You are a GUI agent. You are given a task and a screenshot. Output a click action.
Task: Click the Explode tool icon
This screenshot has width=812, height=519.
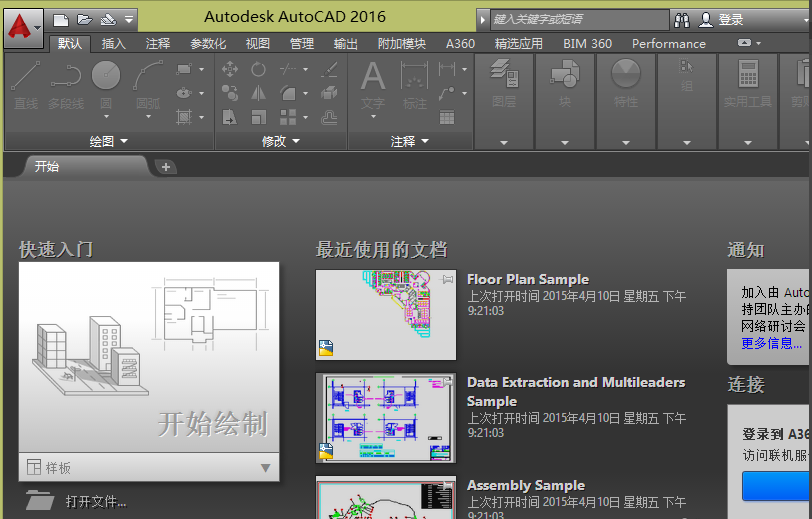click(x=329, y=93)
